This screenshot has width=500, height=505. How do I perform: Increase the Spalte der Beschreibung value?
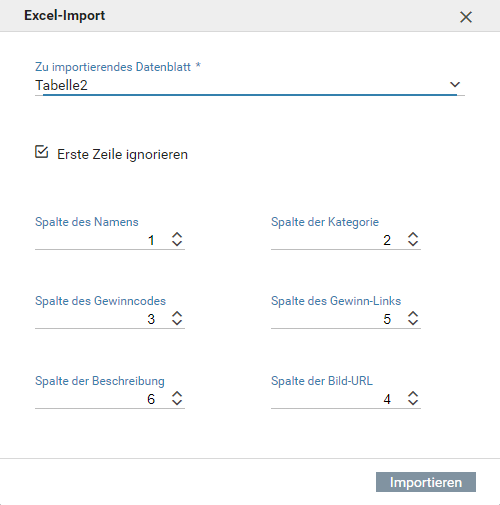(x=177, y=394)
